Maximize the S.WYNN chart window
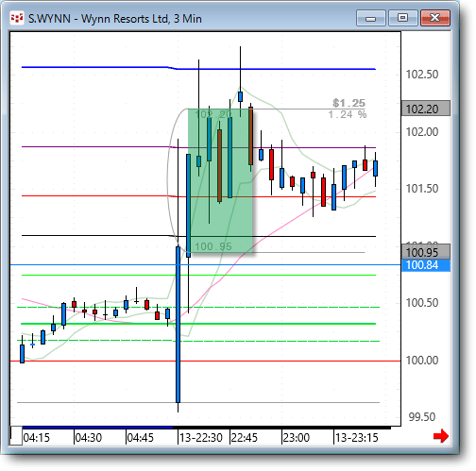Viewport: 476px width, 471px height. pyautogui.click(x=402, y=18)
